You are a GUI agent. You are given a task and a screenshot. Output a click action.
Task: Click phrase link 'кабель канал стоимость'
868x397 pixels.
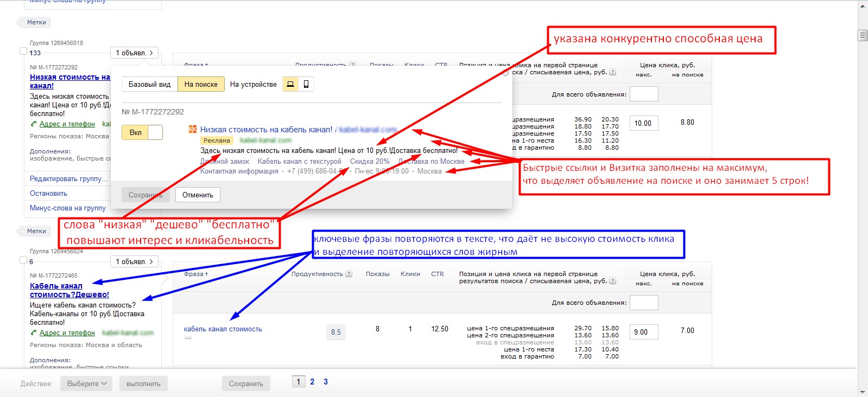click(223, 329)
